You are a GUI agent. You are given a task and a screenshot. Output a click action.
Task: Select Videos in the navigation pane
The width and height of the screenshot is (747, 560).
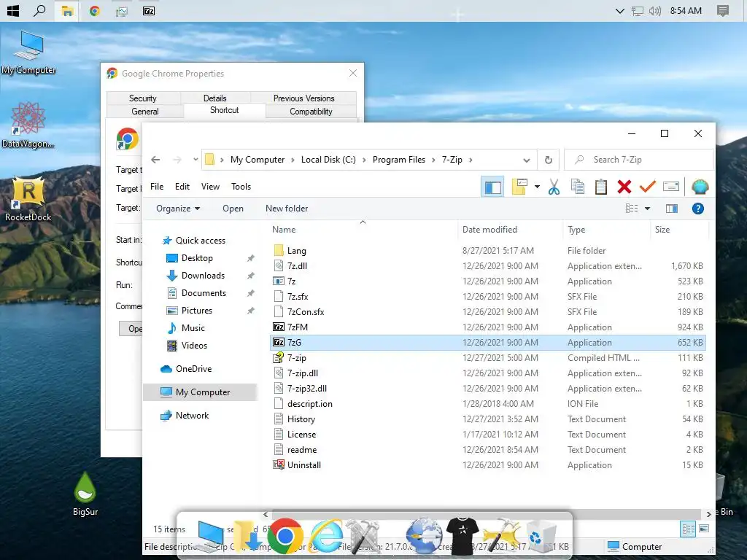(x=194, y=346)
